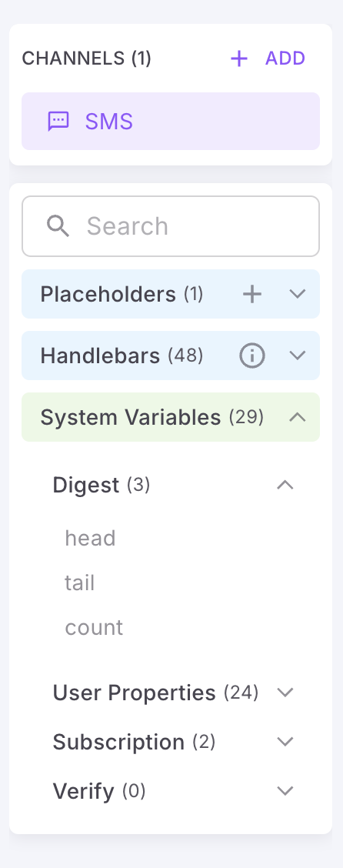
Task: Click the ADD channel button
Action: point(268,58)
